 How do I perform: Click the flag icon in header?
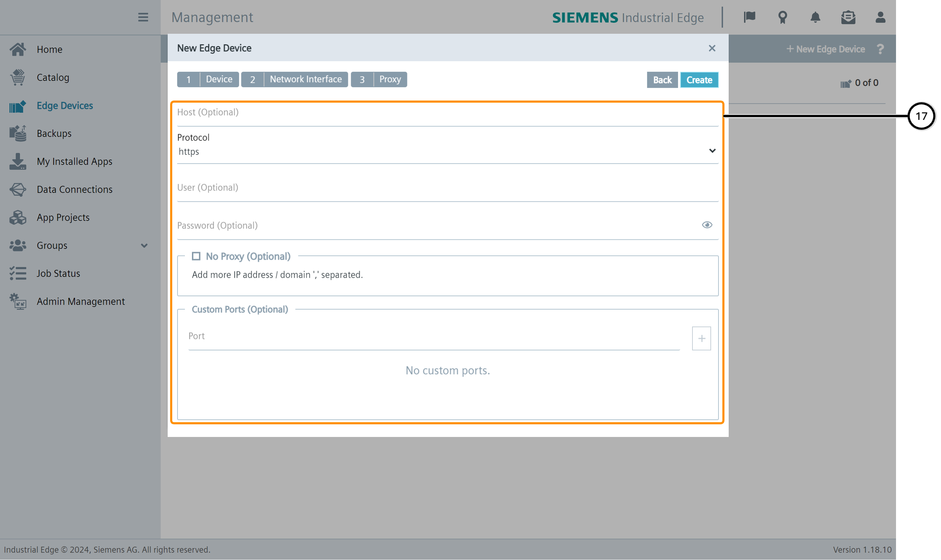(x=749, y=17)
